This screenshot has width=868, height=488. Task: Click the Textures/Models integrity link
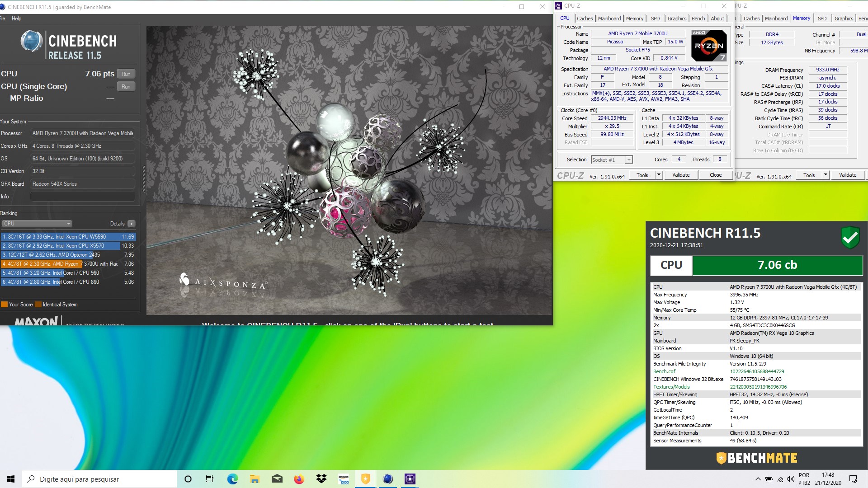(x=671, y=387)
